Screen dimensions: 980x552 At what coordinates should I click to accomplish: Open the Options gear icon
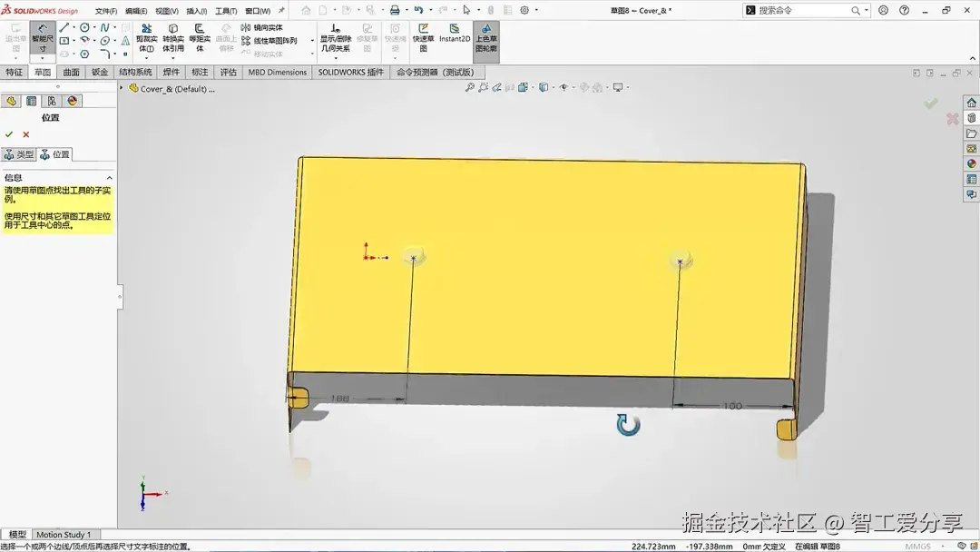point(524,10)
